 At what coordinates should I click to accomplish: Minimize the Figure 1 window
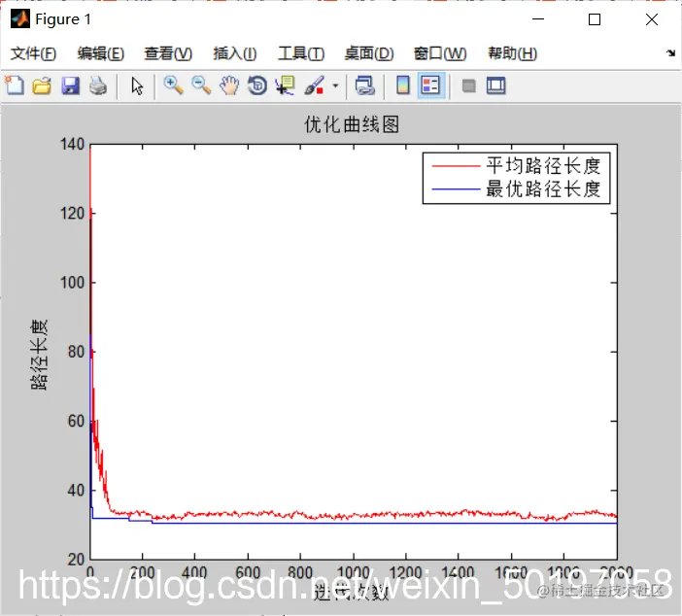point(538,19)
